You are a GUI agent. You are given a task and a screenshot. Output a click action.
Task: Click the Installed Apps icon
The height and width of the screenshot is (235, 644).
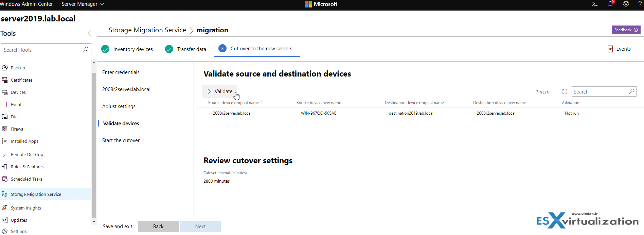(5, 141)
